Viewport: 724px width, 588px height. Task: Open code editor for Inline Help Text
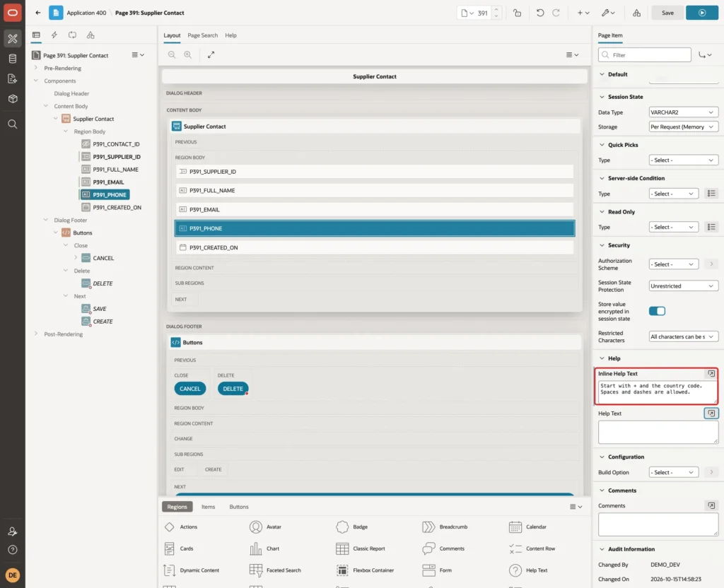(711, 373)
